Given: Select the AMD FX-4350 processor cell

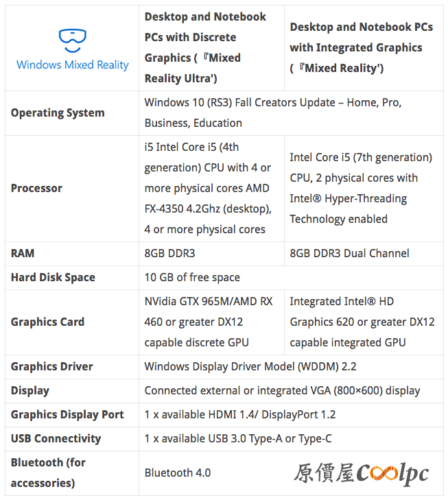Looking at the screenshot, I should tap(211, 189).
